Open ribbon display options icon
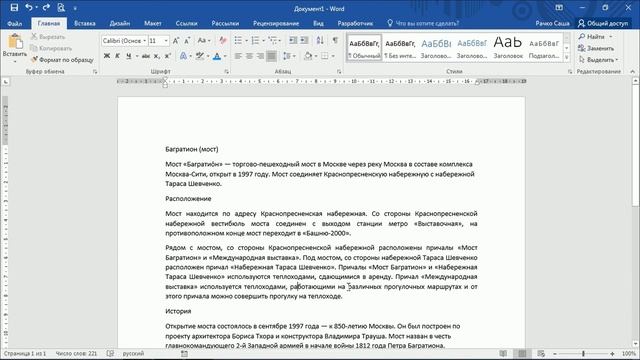 (559, 8)
